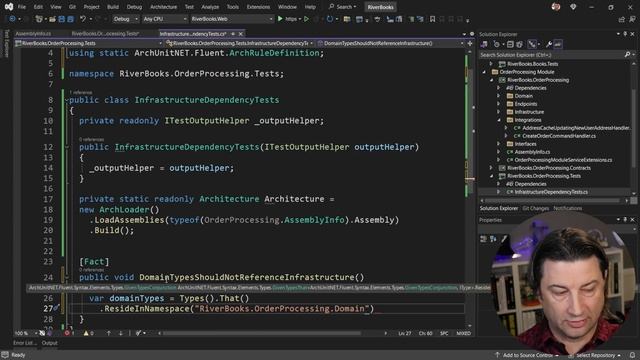This screenshot has height=360, width=640.
Task: Click the previous issue up arrow
Action: (x=109, y=333)
